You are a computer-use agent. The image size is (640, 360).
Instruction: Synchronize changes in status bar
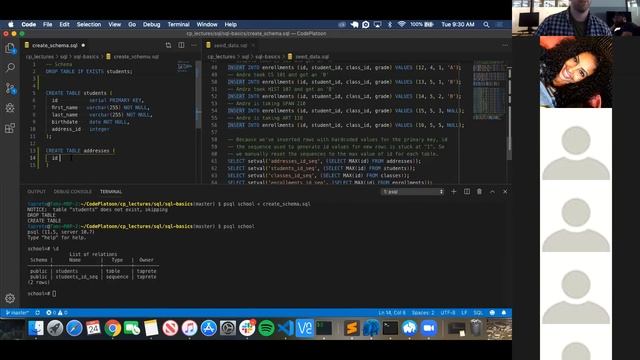(38, 313)
